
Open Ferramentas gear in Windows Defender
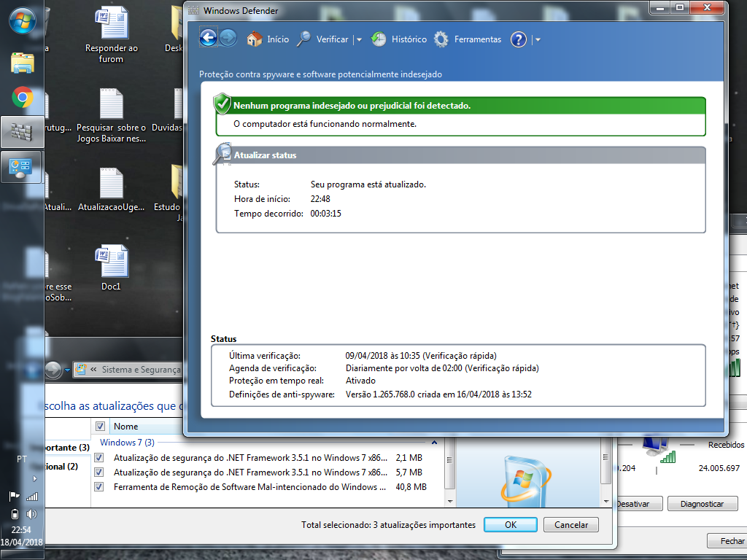pos(468,39)
